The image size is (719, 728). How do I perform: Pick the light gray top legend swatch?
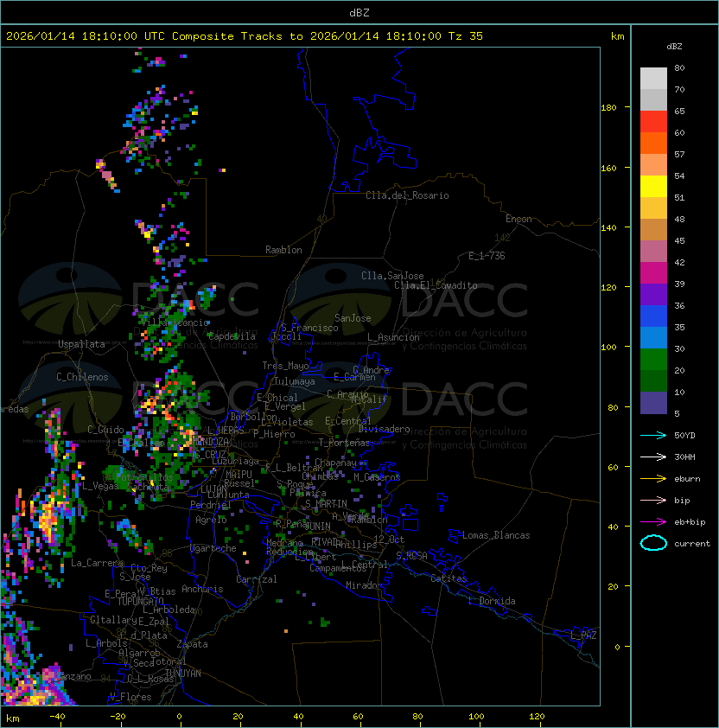(653, 79)
